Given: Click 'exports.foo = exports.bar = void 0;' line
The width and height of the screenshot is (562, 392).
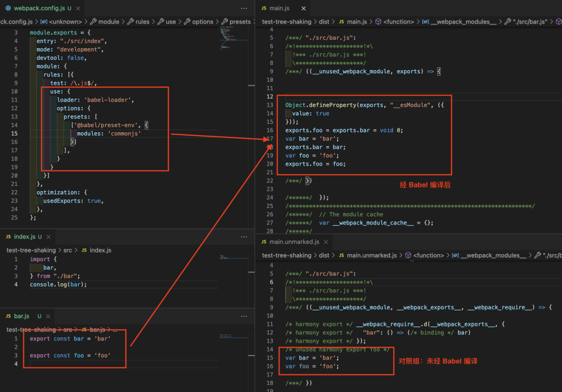Looking at the screenshot, I should [x=344, y=130].
